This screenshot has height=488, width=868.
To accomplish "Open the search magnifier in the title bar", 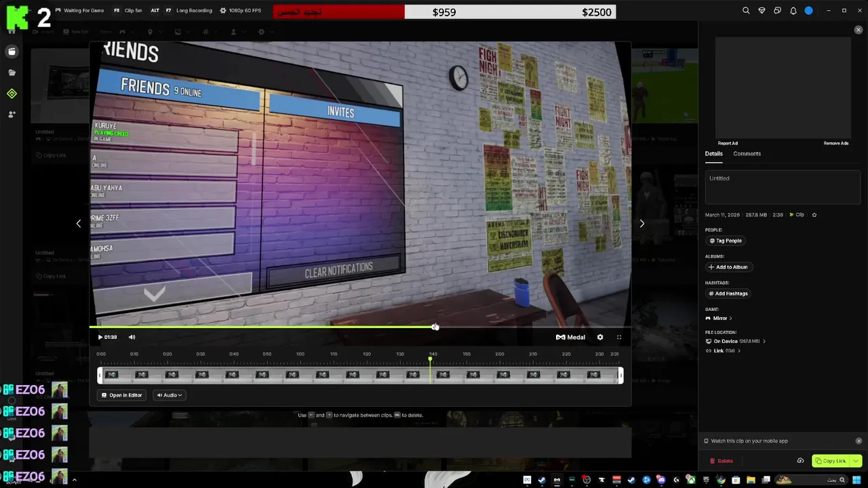I will point(746,11).
